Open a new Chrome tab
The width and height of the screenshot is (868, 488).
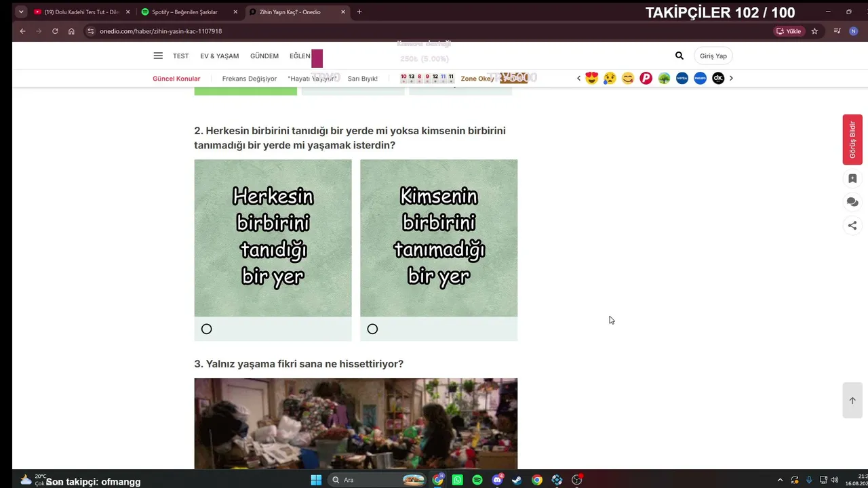click(x=359, y=12)
